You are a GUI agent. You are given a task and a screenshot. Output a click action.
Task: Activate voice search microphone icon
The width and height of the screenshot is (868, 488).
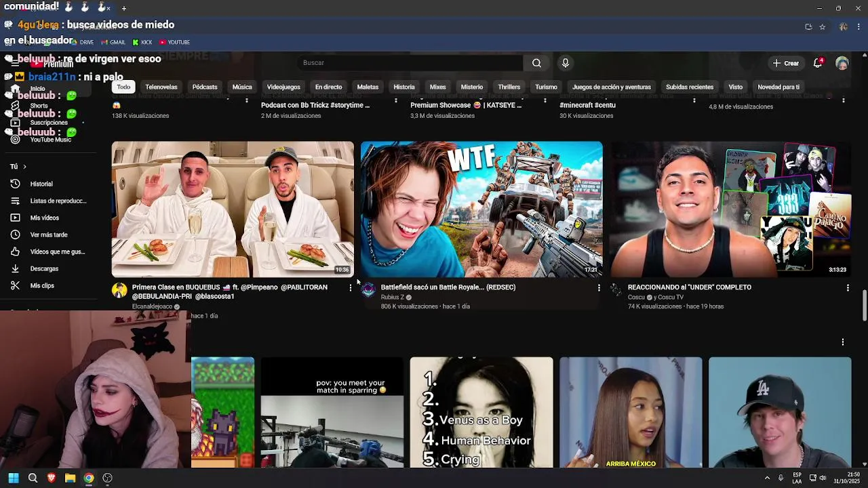[x=566, y=63]
